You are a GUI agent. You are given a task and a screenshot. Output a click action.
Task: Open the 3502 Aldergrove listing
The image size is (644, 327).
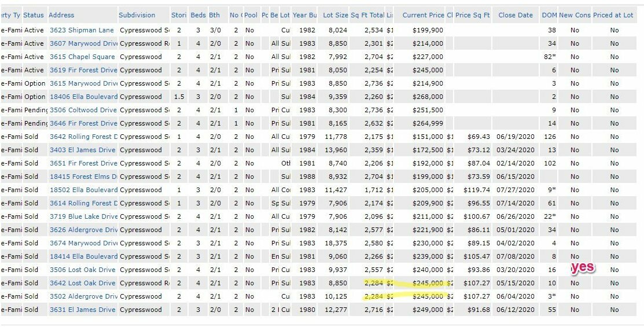point(83,296)
